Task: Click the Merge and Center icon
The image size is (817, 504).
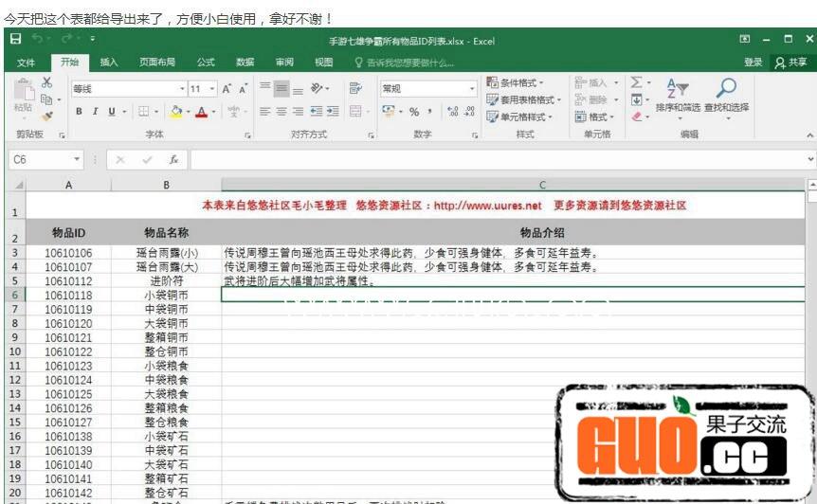Action: tap(355, 111)
